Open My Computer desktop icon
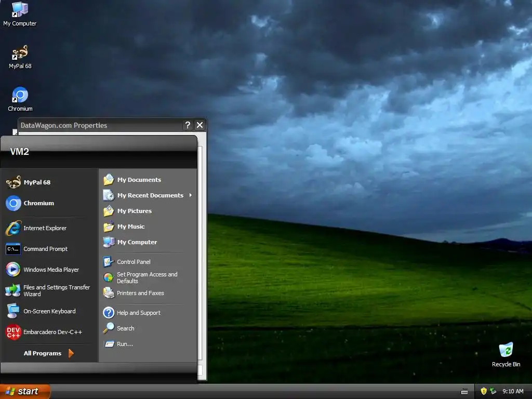The width and height of the screenshot is (532, 399). click(x=20, y=14)
